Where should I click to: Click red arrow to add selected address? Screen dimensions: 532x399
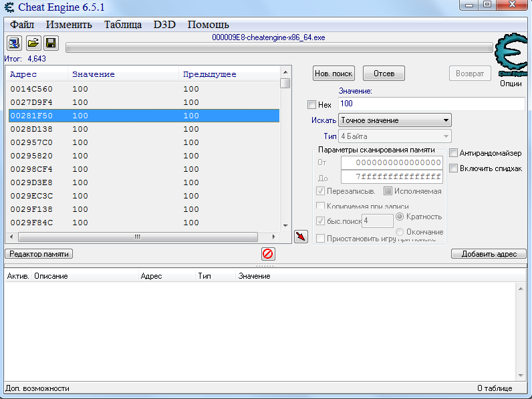(301, 237)
